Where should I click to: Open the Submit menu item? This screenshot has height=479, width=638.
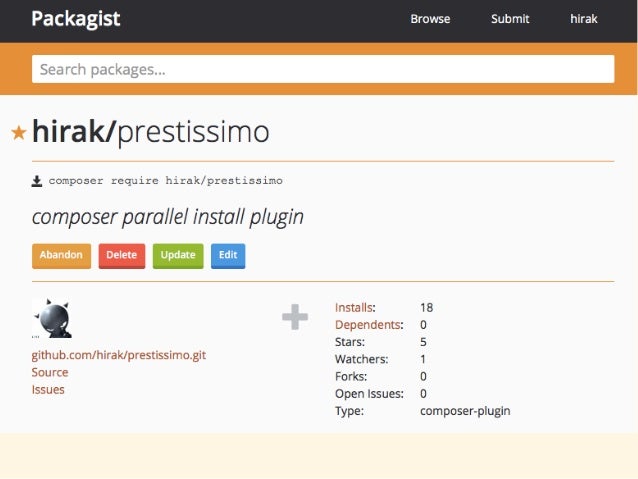(510, 19)
